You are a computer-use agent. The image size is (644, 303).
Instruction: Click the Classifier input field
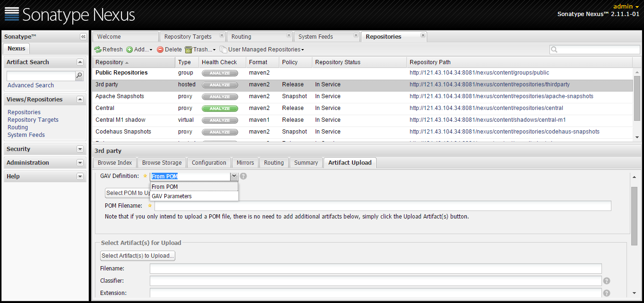[x=376, y=281]
